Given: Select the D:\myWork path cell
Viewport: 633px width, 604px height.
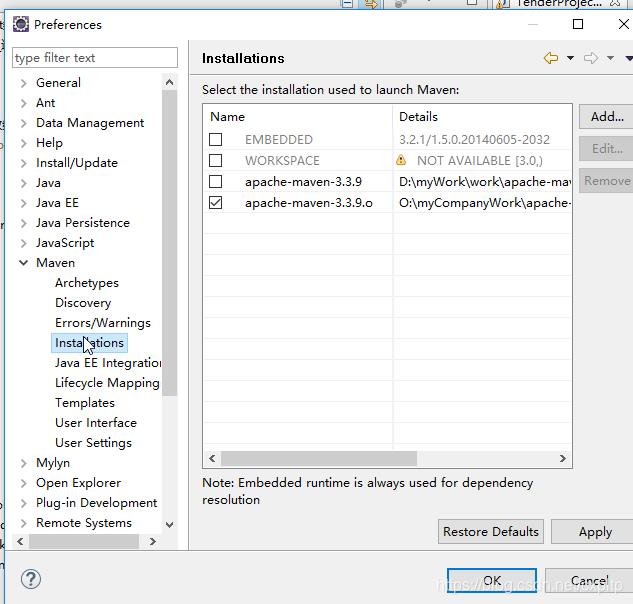Looking at the screenshot, I should (484, 182).
